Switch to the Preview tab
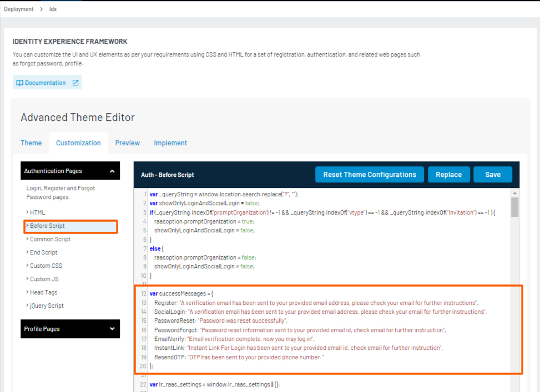Viewport: 540px width, 392px height. pyautogui.click(x=127, y=143)
